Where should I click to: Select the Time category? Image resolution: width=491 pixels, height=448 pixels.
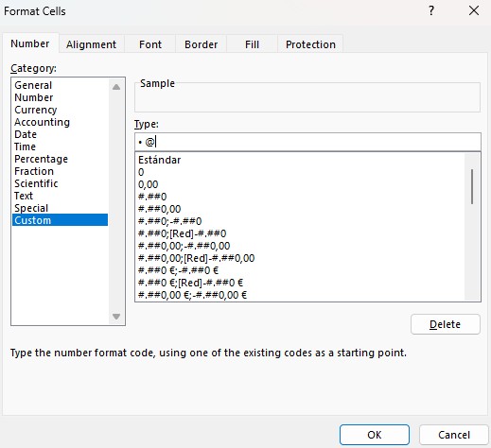60,146
